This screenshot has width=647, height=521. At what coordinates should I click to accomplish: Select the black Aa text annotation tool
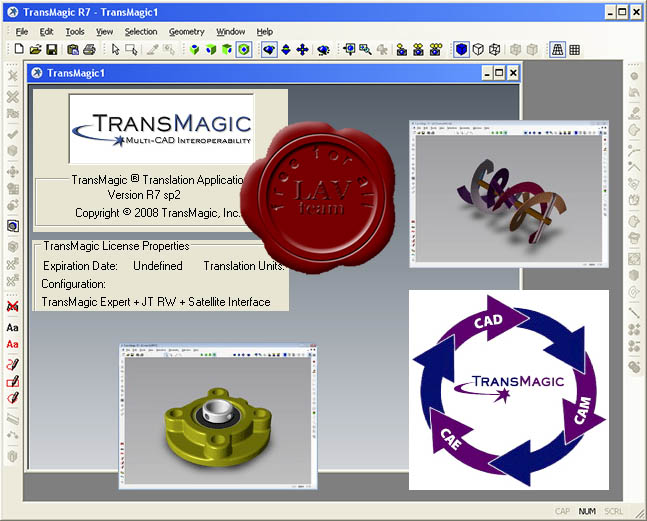coord(12,328)
